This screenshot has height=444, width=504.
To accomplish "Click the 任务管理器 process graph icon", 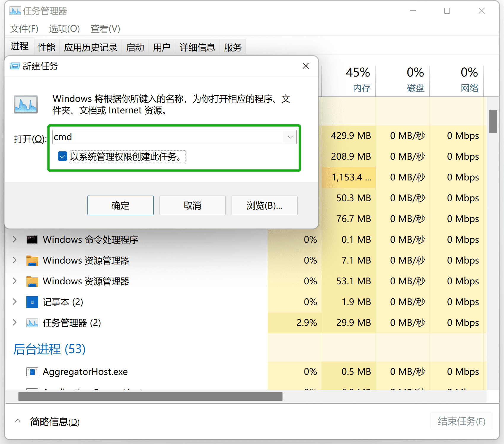I will click(32, 323).
